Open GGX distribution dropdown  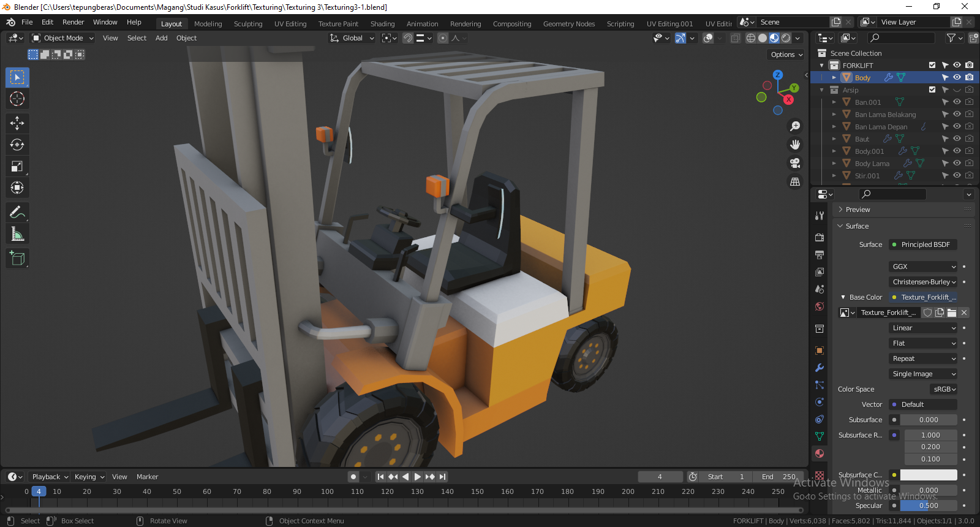(923, 267)
